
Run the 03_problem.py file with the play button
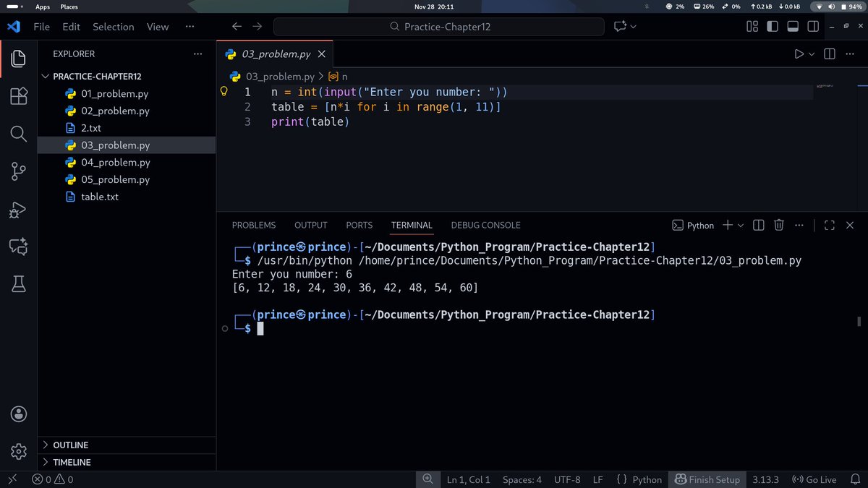(799, 53)
